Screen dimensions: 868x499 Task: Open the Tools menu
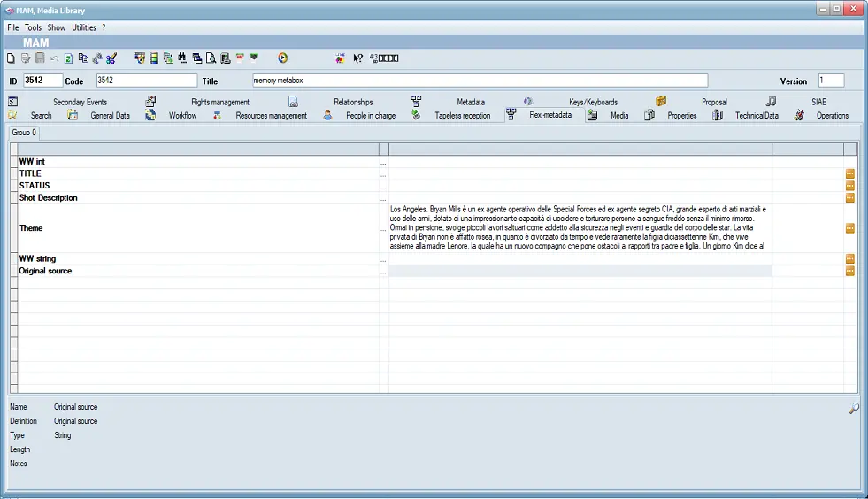pyautogui.click(x=33, y=27)
